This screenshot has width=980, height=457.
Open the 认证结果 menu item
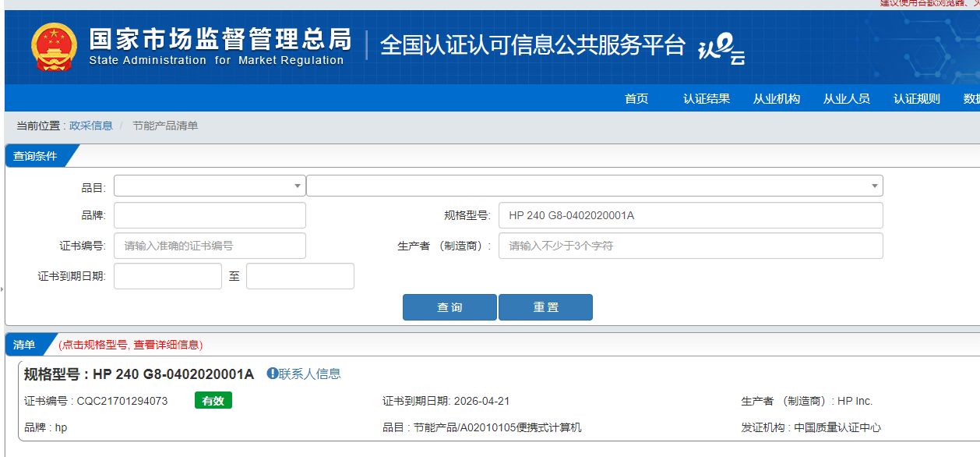tap(707, 99)
